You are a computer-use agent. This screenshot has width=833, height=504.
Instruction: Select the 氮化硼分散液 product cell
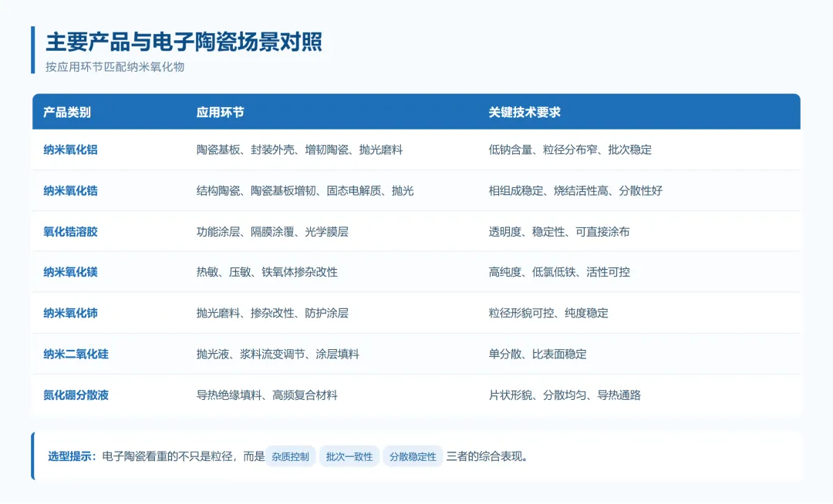76,395
